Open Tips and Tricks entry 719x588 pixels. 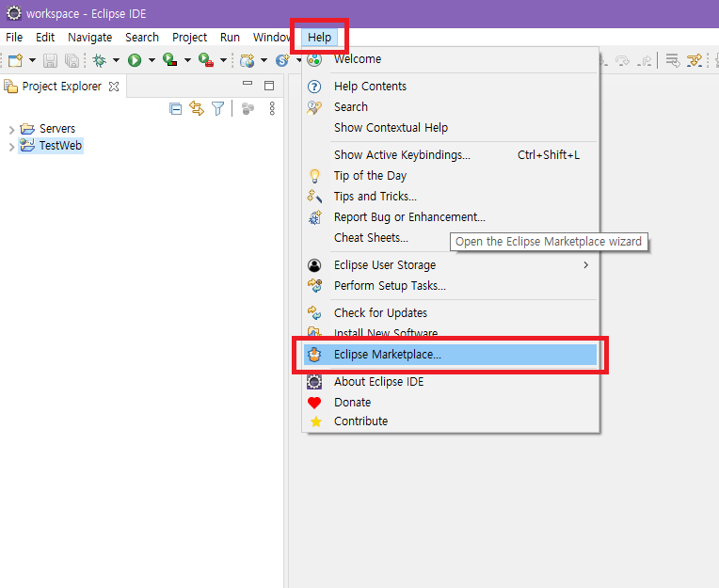pos(451,196)
